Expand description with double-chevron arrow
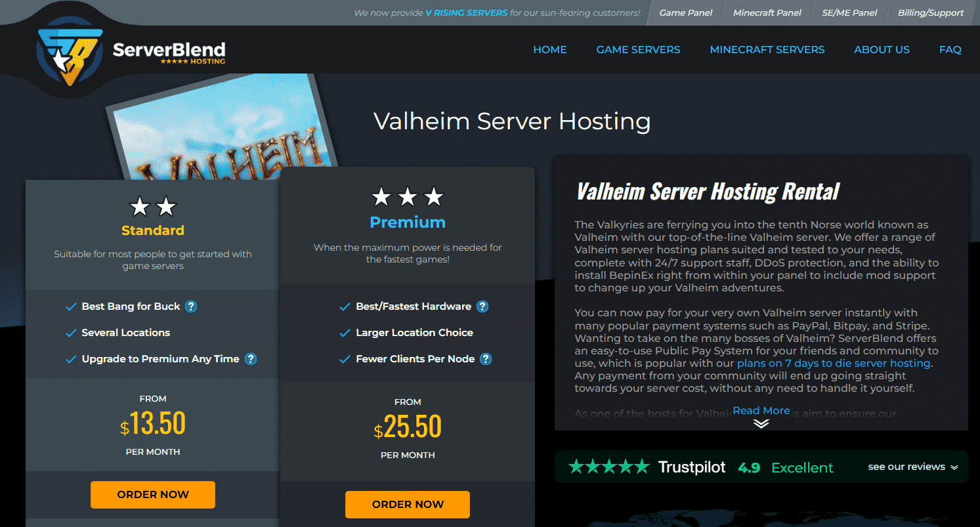Viewport: 980px width, 527px height. click(x=761, y=424)
